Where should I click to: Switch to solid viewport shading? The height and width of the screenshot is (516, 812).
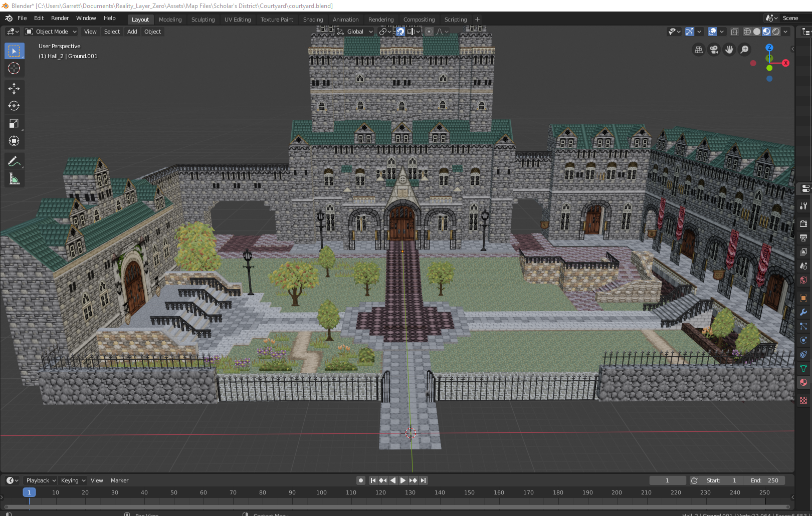757,32
